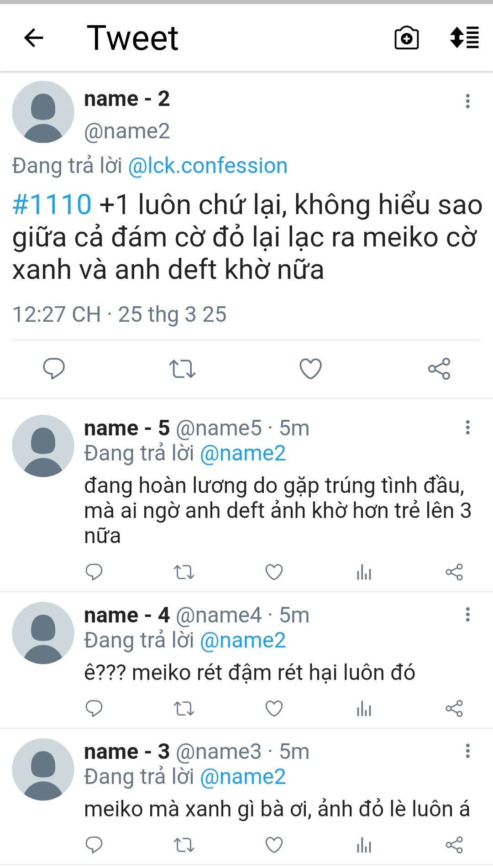View analytics for name - 5's reply
Screen dimensions: 493x868
364,572
